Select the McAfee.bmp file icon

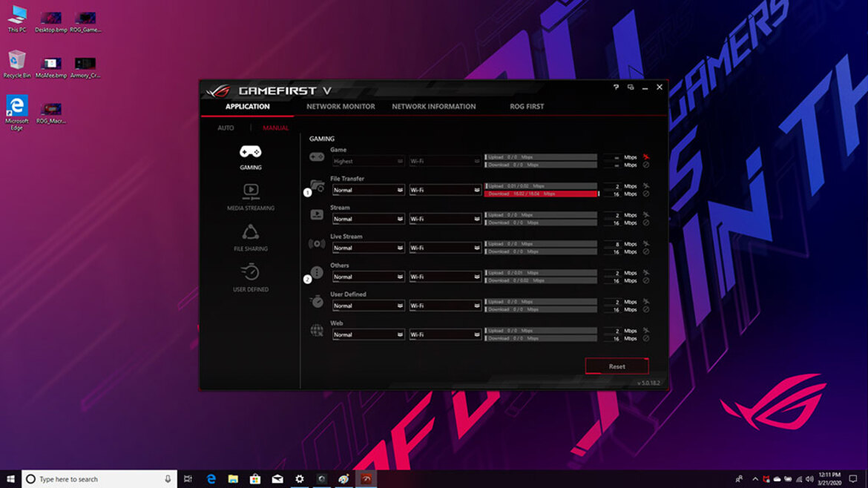(51, 67)
